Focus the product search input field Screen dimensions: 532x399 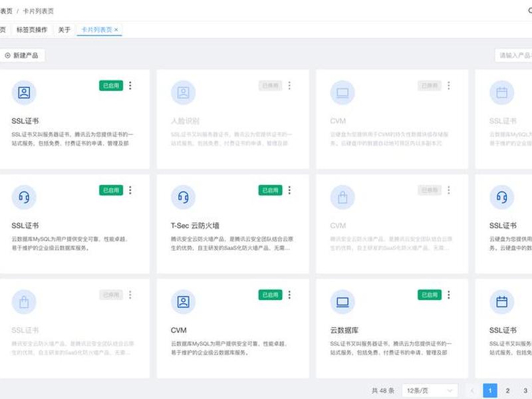[513, 55]
